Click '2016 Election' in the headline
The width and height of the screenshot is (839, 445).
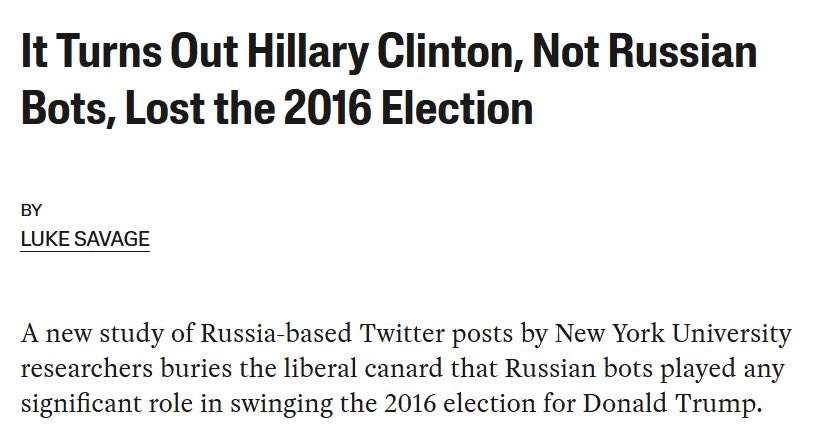408,107
